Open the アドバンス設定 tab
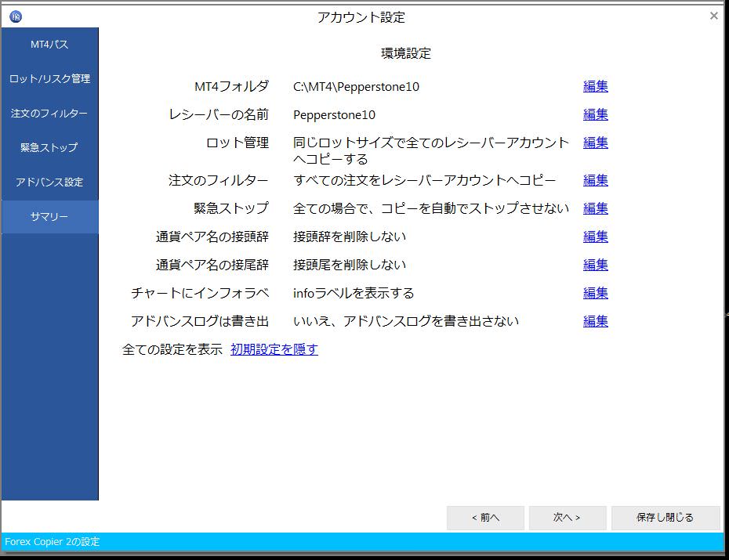 click(49, 182)
